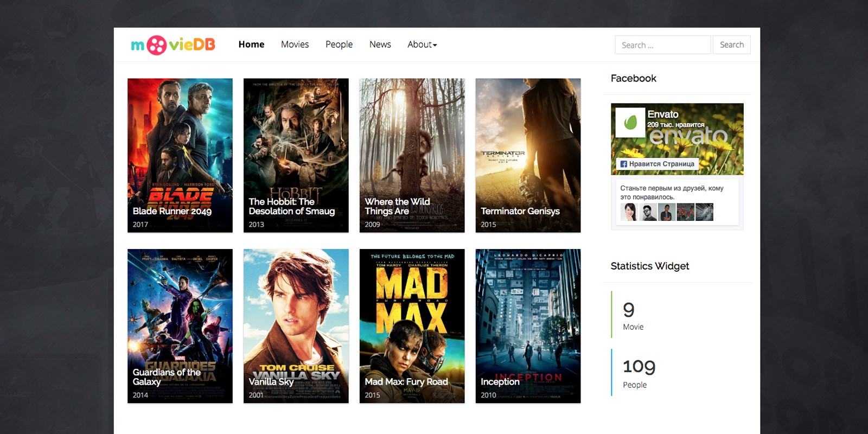Navigate to the People page
868x434 pixels.
(x=339, y=44)
